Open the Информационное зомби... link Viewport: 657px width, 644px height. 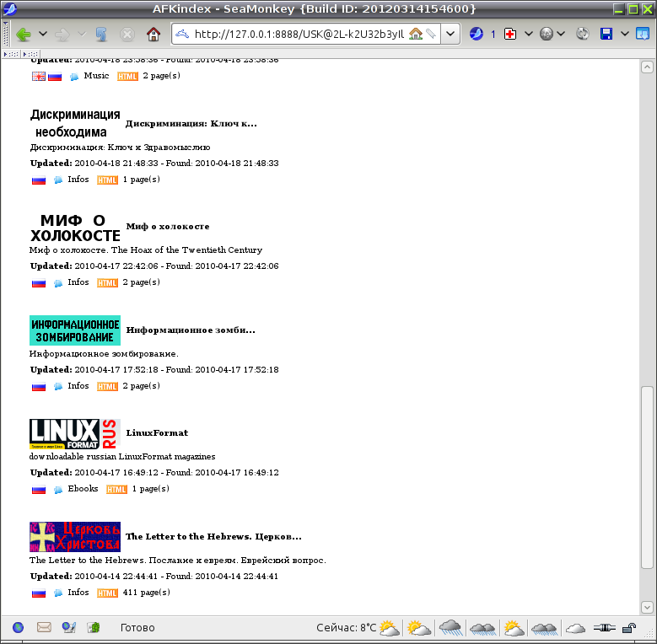pyautogui.click(x=191, y=330)
